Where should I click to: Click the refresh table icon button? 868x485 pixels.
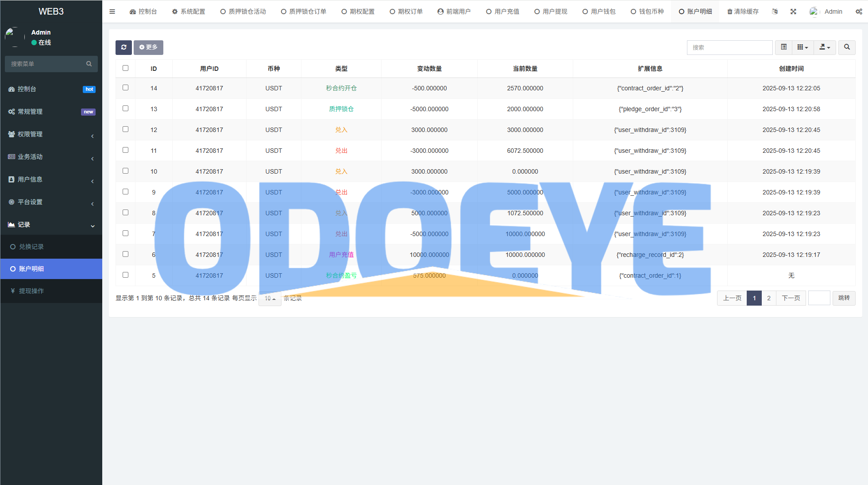pos(123,47)
